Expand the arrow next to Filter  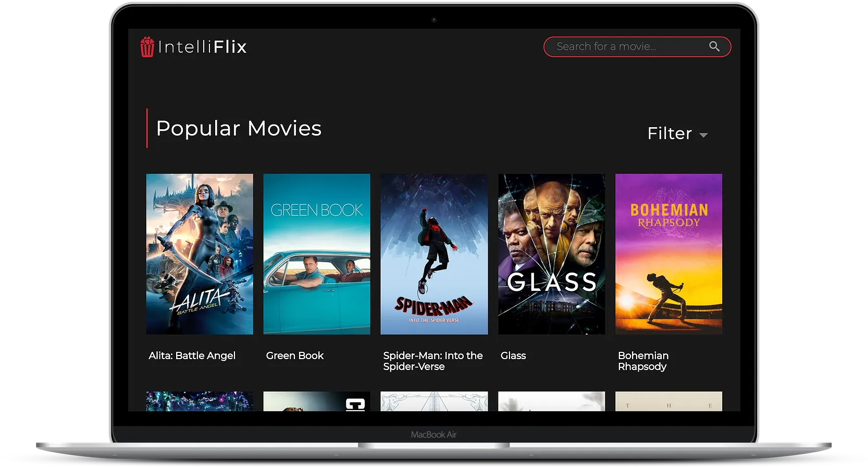[x=703, y=135]
